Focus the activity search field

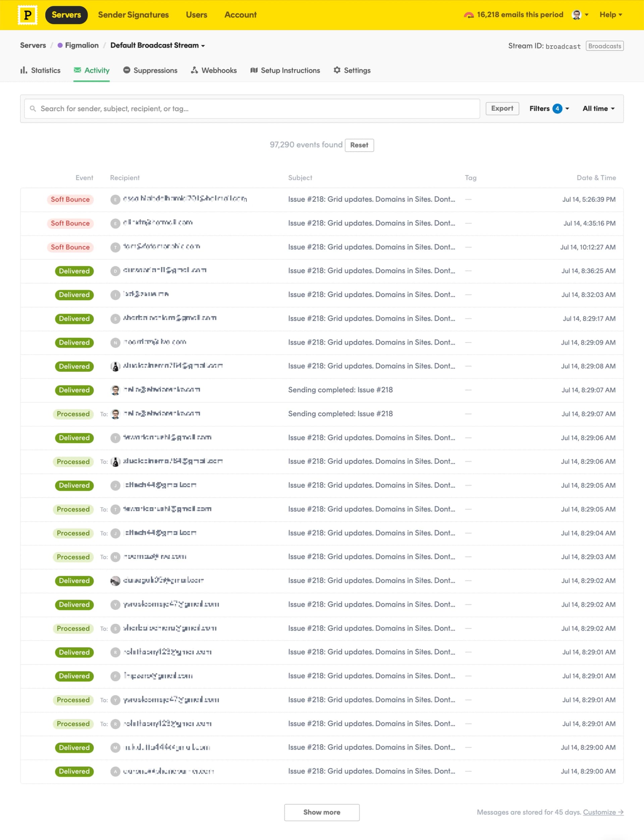[252, 108]
